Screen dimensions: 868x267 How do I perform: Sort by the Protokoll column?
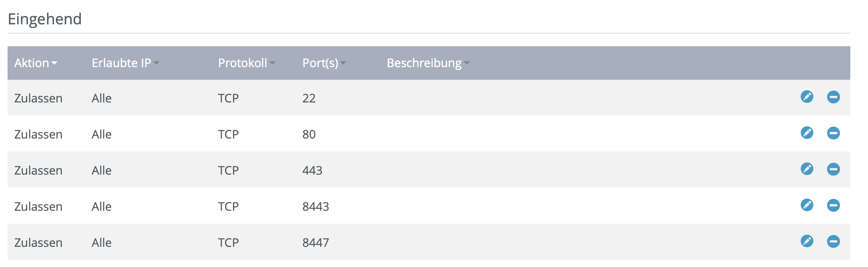(x=246, y=63)
